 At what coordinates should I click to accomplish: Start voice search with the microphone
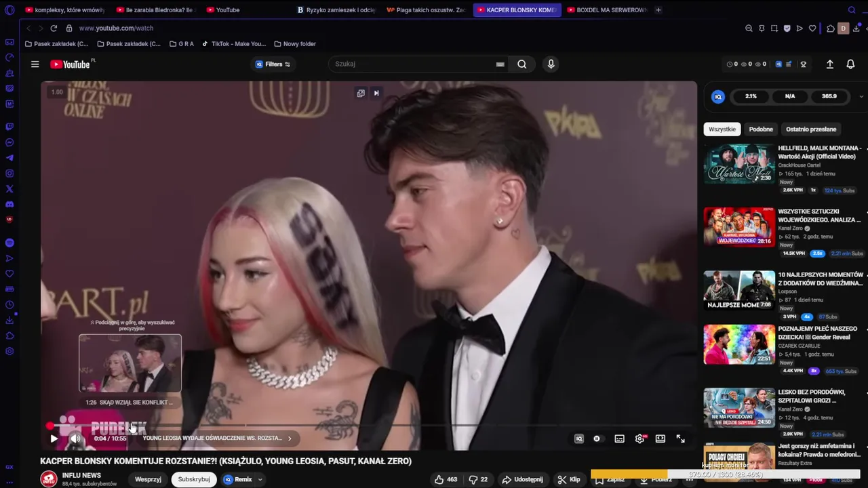point(551,64)
